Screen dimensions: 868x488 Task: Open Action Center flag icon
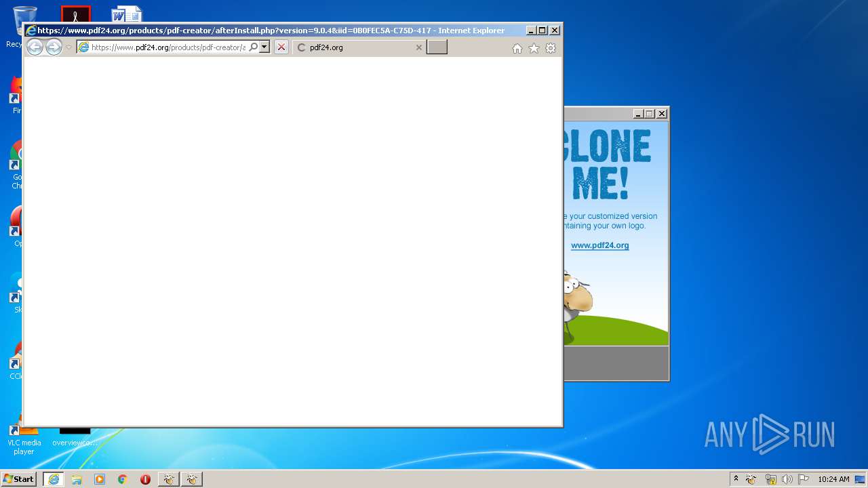pos(804,479)
